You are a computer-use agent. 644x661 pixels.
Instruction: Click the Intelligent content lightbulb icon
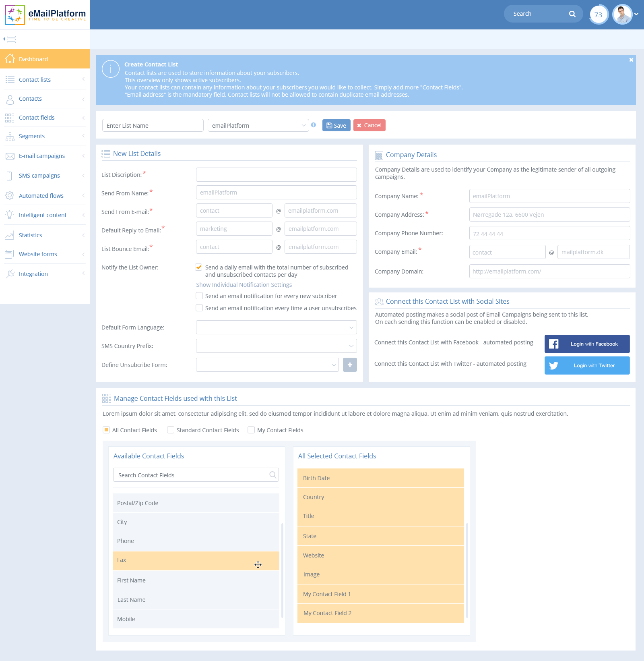pos(10,215)
